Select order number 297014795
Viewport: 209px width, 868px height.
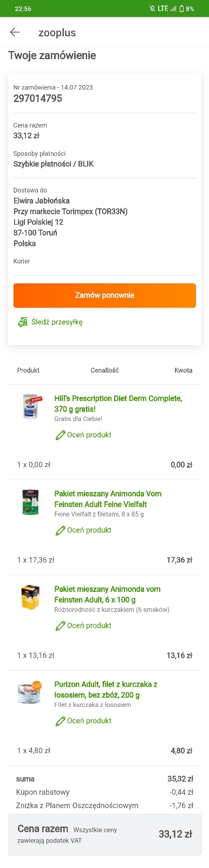[38, 98]
